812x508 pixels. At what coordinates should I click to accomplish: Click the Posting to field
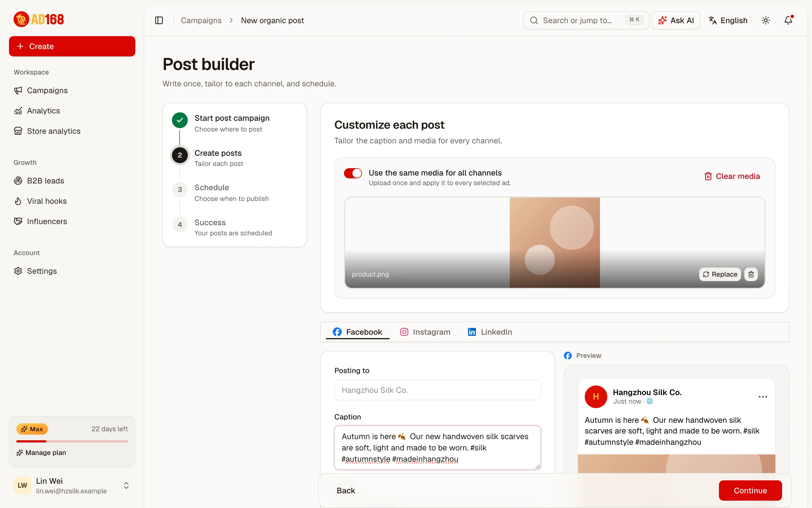pyautogui.click(x=437, y=390)
